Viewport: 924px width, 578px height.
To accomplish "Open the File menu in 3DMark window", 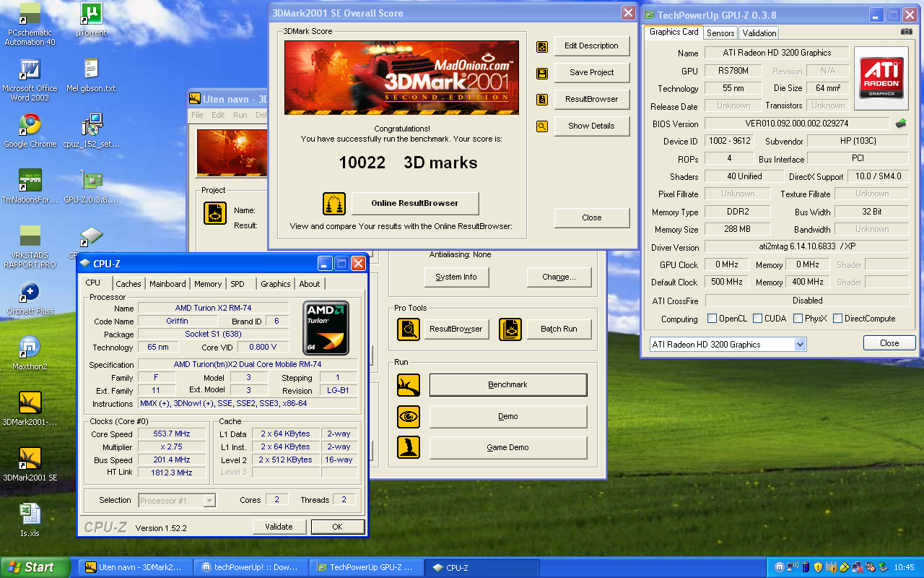I will coord(197,115).
